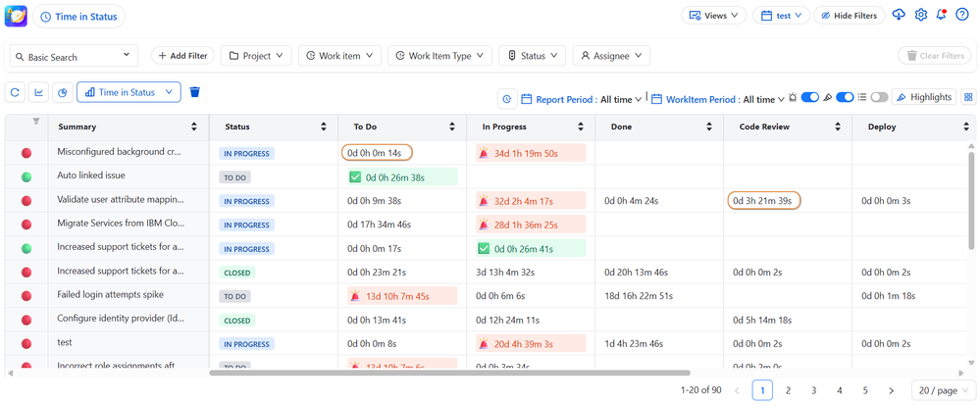The height and width of the screenshot is (405, 980).
Task: Go to page 5
Action: coord(865,390)
